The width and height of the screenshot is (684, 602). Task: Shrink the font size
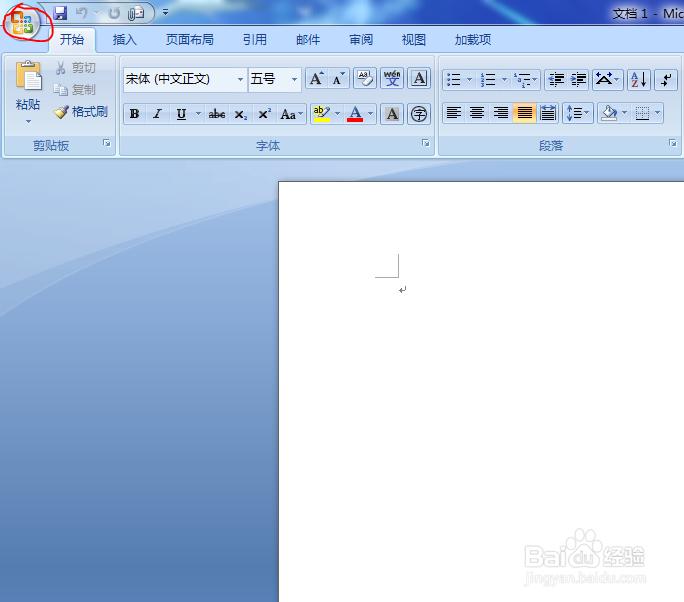pyautogui.click(x=339, y=79)
